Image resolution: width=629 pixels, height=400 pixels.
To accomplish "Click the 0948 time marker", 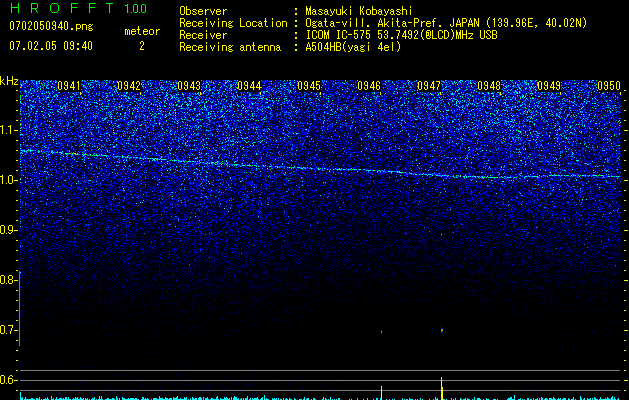I will click(x=489, y=86).
